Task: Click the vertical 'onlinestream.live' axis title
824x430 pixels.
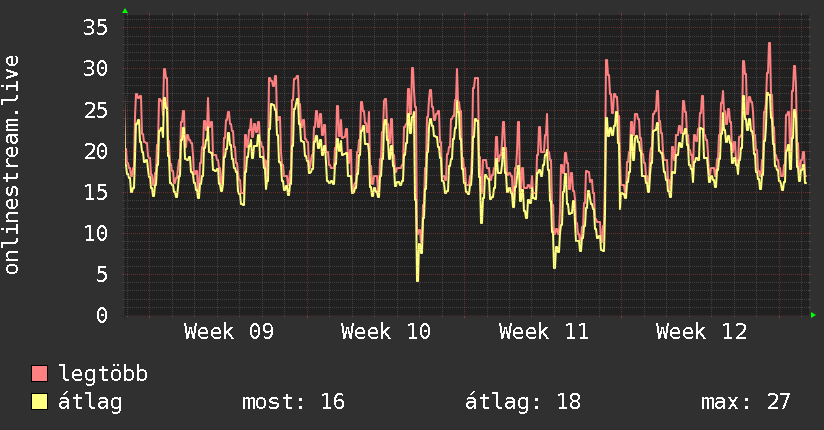Action: [x=12, y=165]
